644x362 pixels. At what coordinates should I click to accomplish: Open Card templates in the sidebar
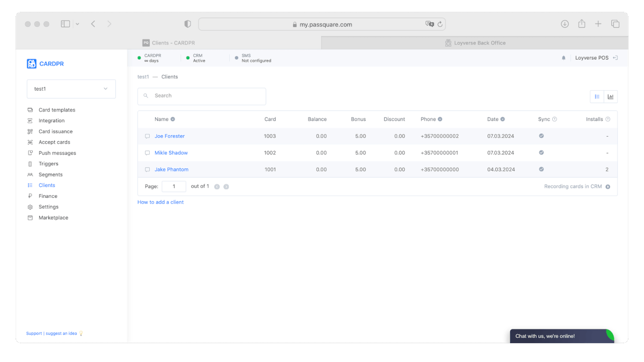57,110
